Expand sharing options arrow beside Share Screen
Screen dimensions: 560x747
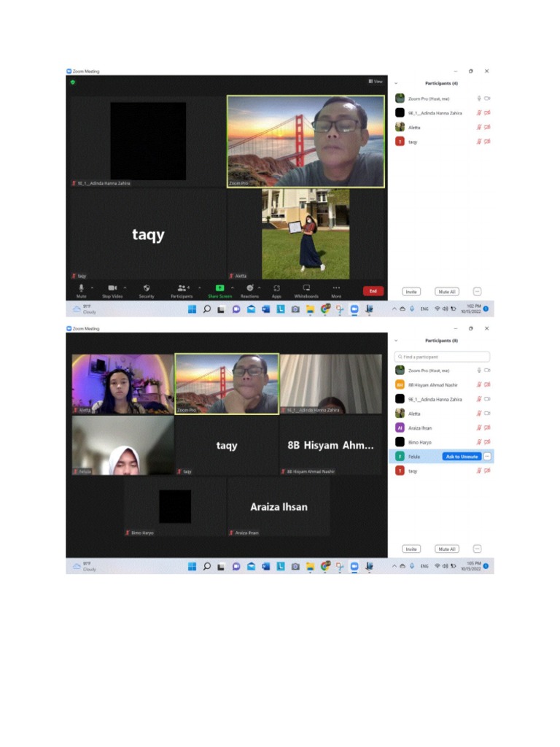coord(233,287)
